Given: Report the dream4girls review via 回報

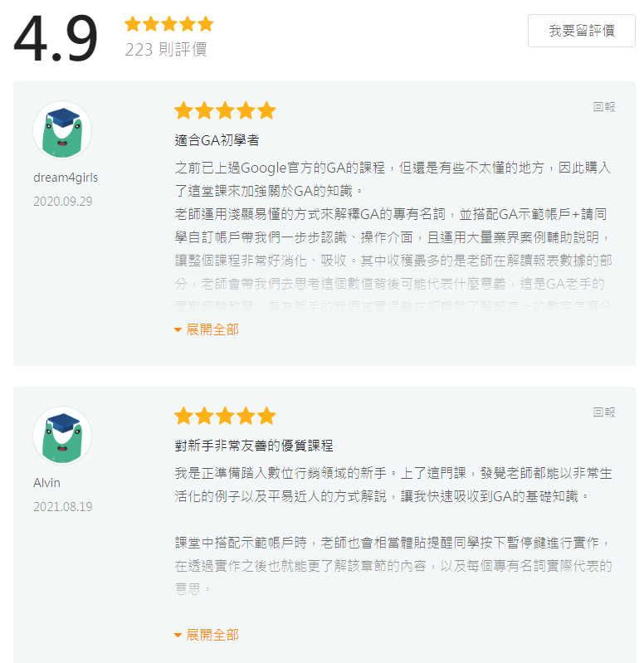Looking at the screenshot, I should [x=604, y=107].
